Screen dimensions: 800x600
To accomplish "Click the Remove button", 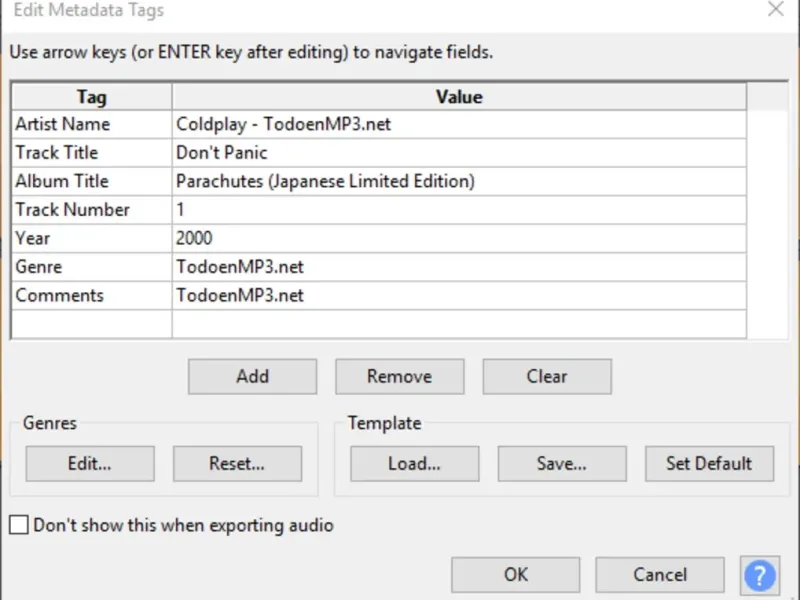I will click(x=400, y=377).
